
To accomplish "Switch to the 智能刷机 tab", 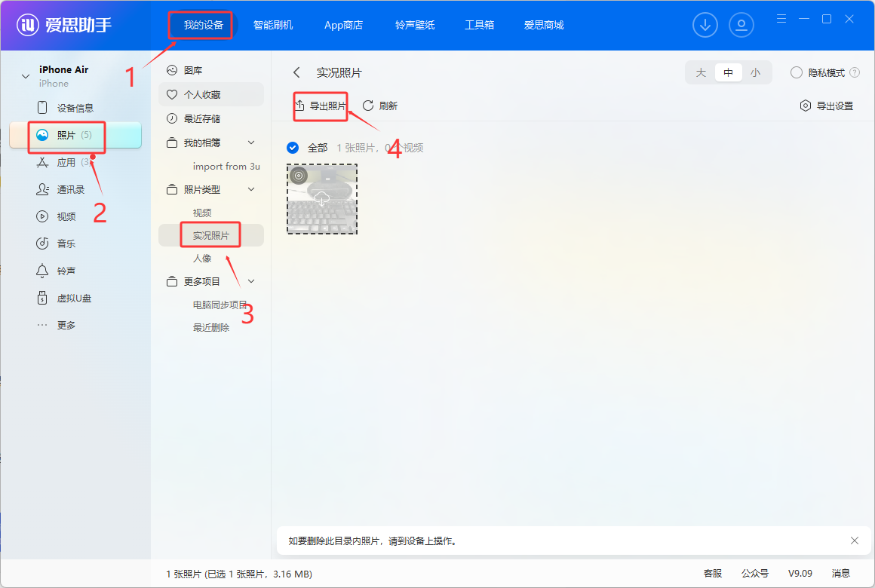I will [273, 24].
